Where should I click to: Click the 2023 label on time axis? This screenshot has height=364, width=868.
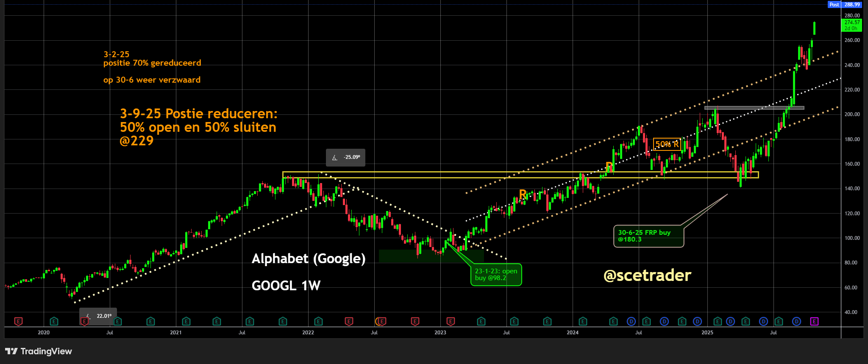coord(440,333)
